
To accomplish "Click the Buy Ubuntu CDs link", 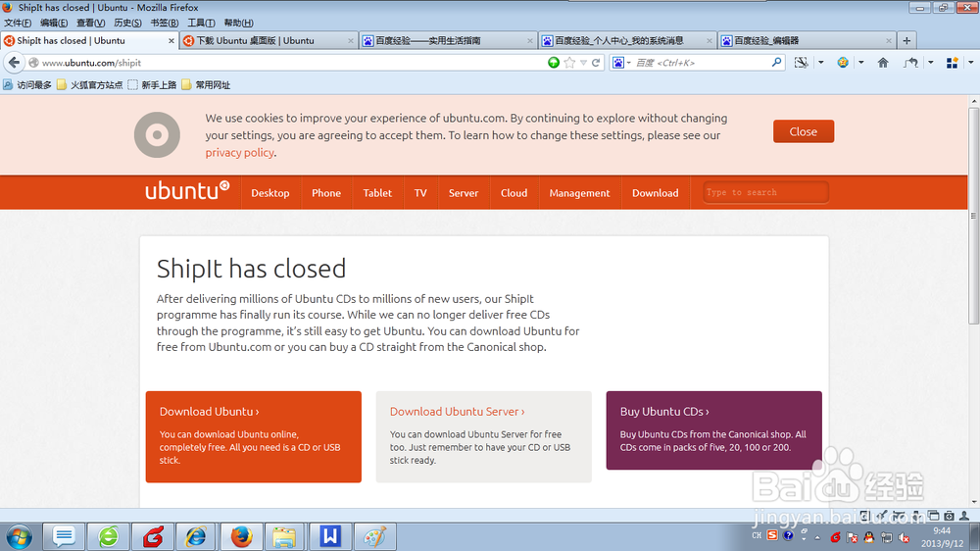I will click(664, 412).
